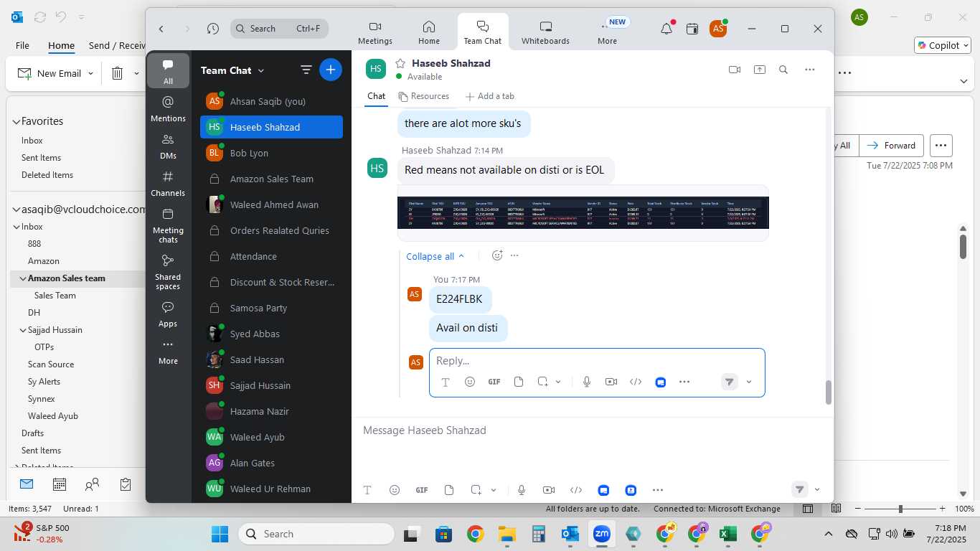Go back in Zoom navigation
This screenshot has height=551, width=980.
[x=161, y=29]
